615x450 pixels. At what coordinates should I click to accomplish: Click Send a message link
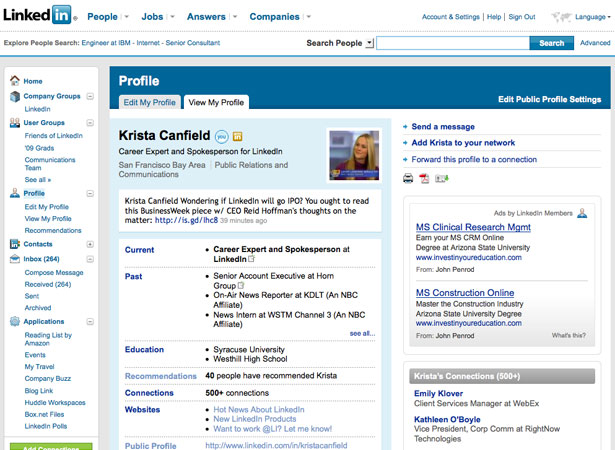click(x=443, y=127)
